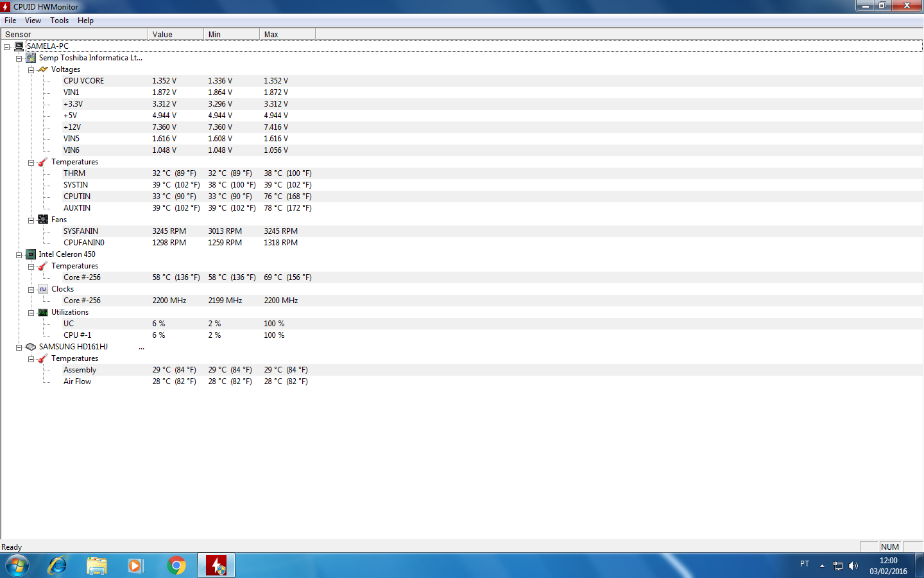Open the Tools menu
The height and width of the screenshot is (578, 924).
click(59, 21)
